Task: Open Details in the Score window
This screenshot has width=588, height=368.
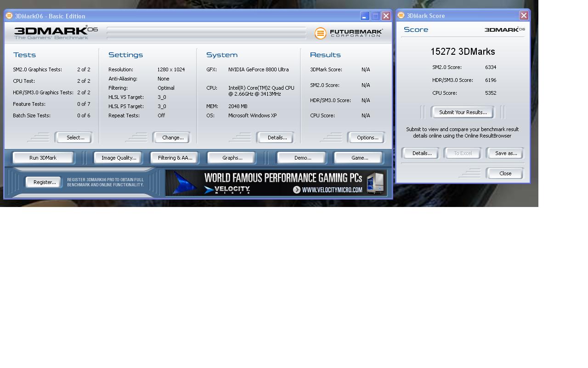Action: tap(421, 153)
